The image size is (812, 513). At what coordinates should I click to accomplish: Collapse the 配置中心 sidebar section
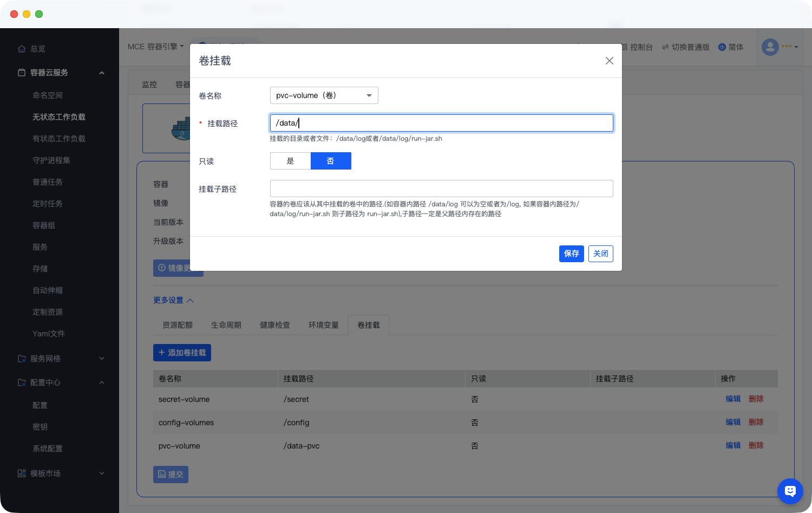coord(102,382)
